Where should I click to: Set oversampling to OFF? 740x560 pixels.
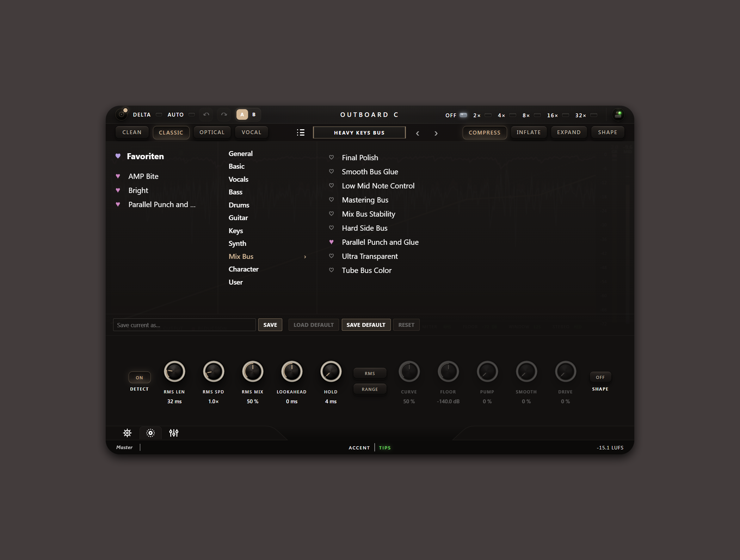pos(463,115)
